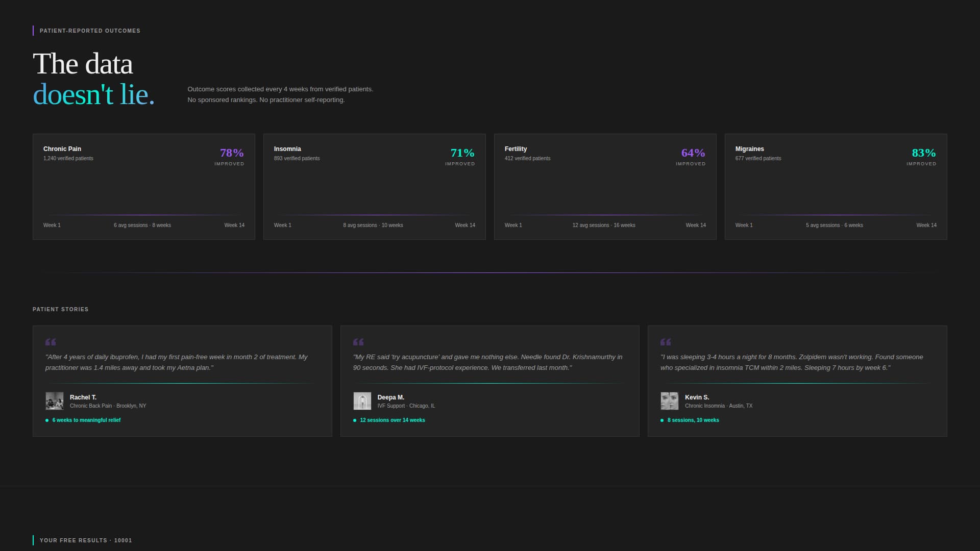Open the Chronic Pain outcome card
This screenshot has width=980, height=551.
point(143,186)
